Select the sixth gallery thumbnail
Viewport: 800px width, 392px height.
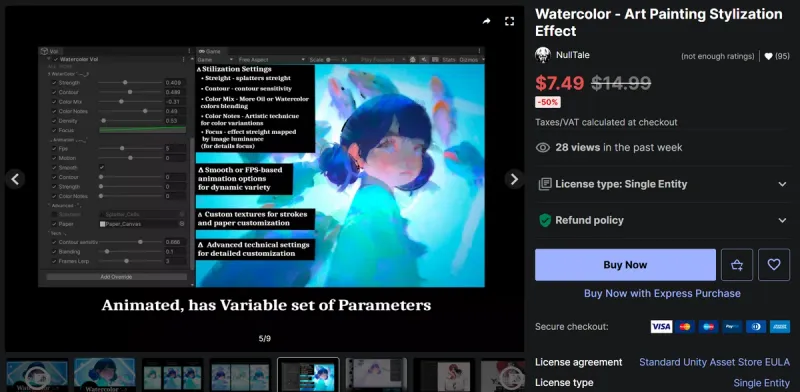[x=376, y=375]
